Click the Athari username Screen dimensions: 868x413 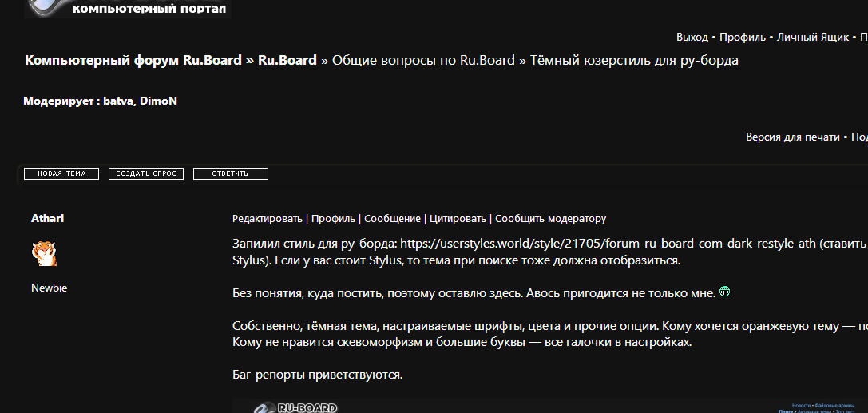point(48,218)
